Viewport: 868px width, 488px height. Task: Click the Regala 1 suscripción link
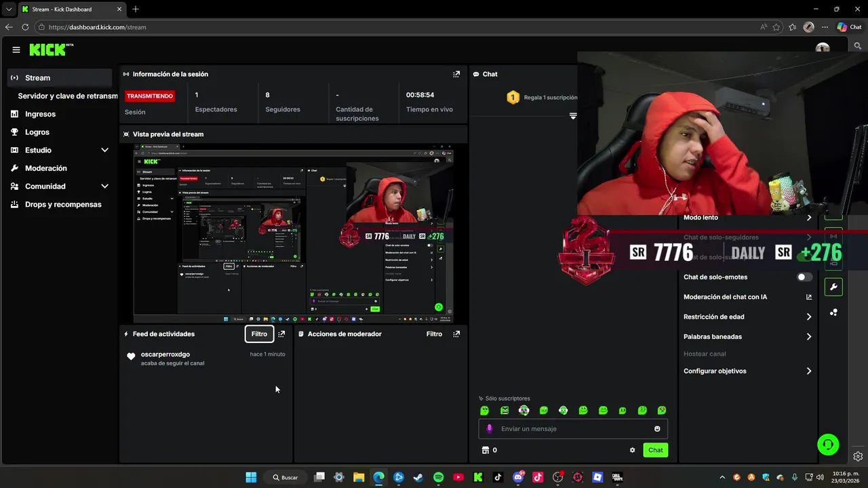pos(551,98)
